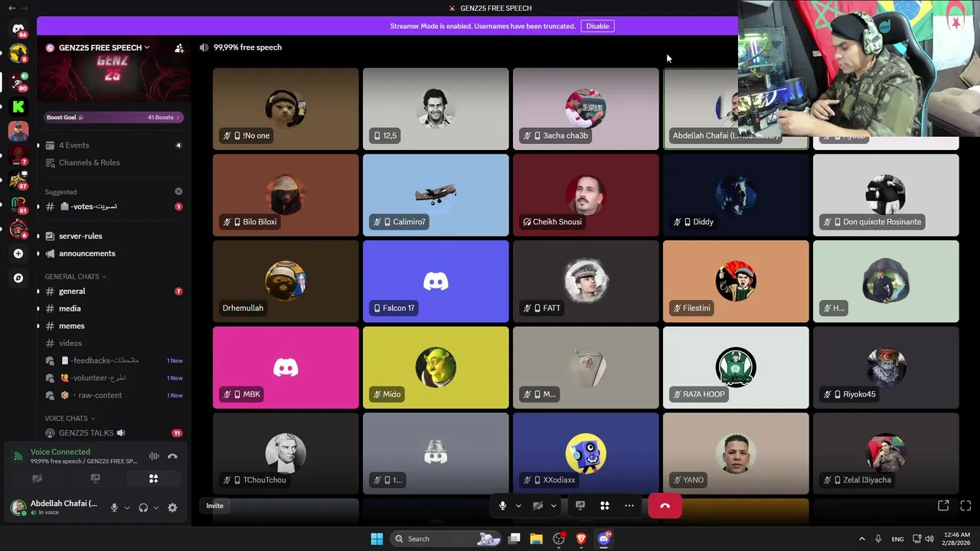This screenshot has height=551, width=980.
Task: Select the XXodiaxx participant tile
Action: point(586,454)
